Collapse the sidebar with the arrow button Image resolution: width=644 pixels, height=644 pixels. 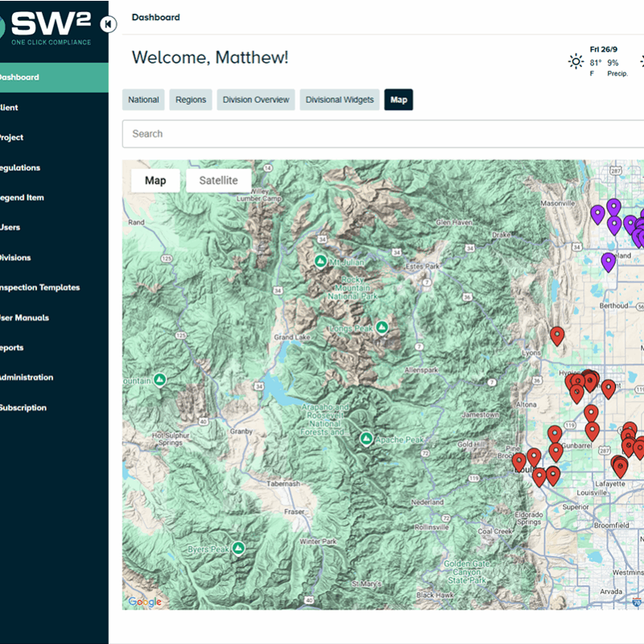pyautogui.click(x=109, y=24)
